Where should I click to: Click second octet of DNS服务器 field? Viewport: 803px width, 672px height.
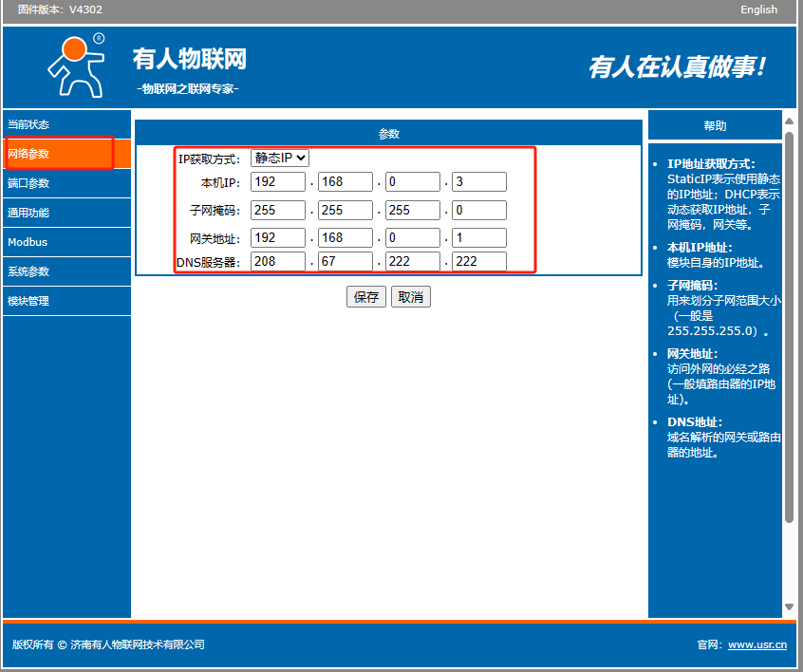tap(345, 262)
